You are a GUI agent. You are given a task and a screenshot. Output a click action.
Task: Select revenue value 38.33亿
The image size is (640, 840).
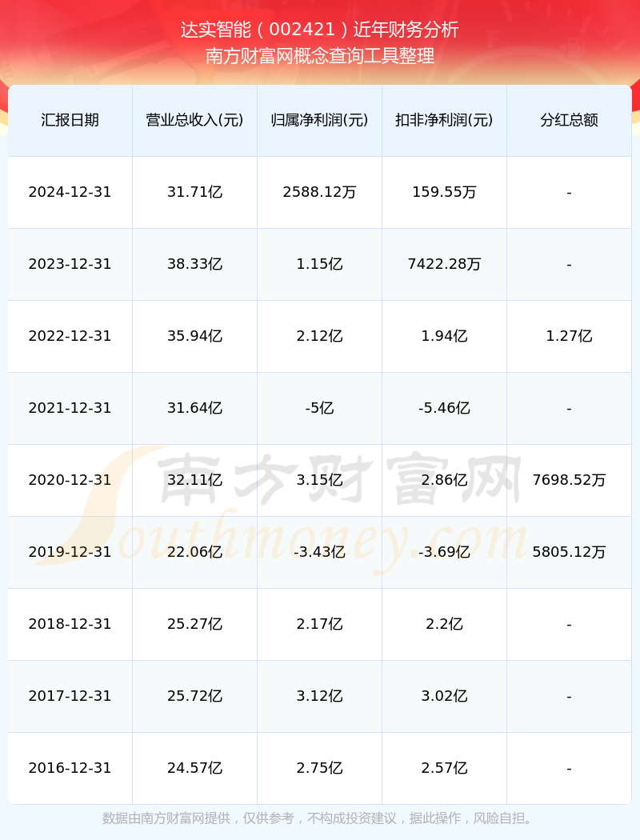click(x=195, y=264)
